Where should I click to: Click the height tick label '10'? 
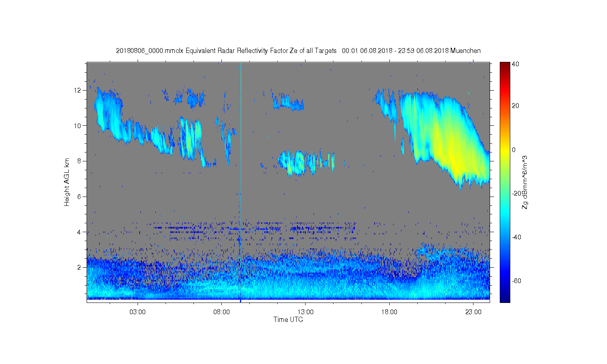(x=78, y=125)
